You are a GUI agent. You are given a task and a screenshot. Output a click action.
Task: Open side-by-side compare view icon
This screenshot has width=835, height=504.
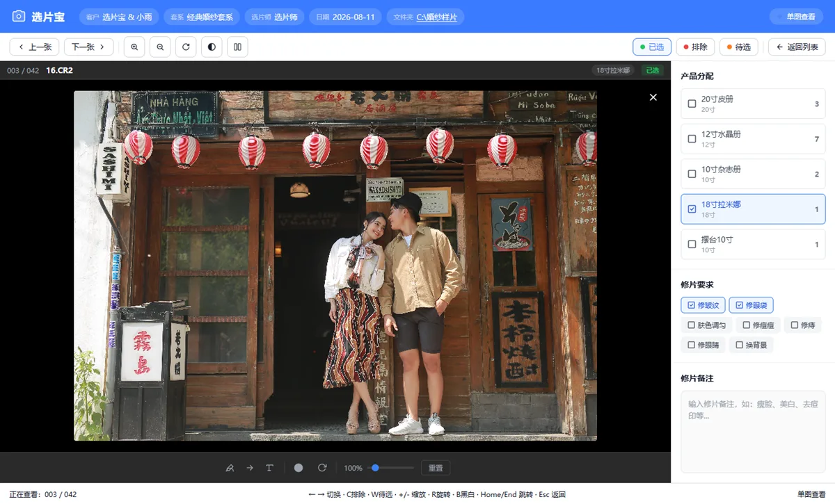237,47
